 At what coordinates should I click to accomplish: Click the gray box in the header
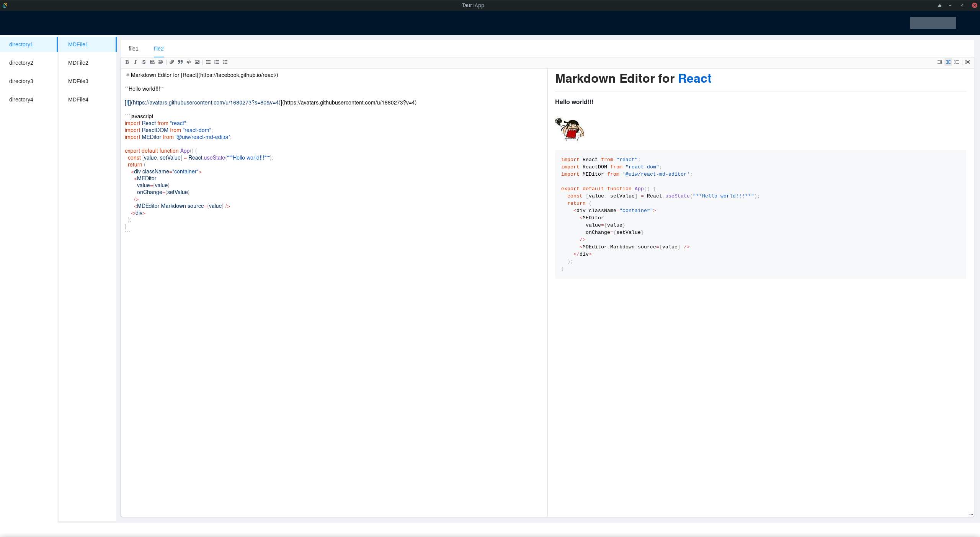coord(933,23)
